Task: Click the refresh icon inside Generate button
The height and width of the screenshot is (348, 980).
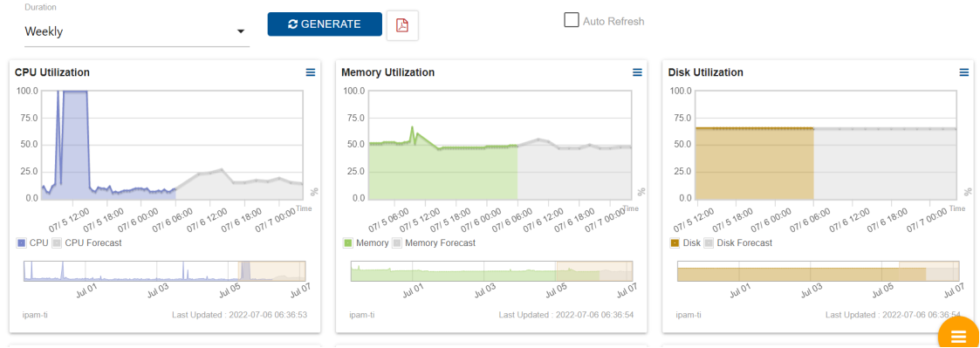Action: 292,24
